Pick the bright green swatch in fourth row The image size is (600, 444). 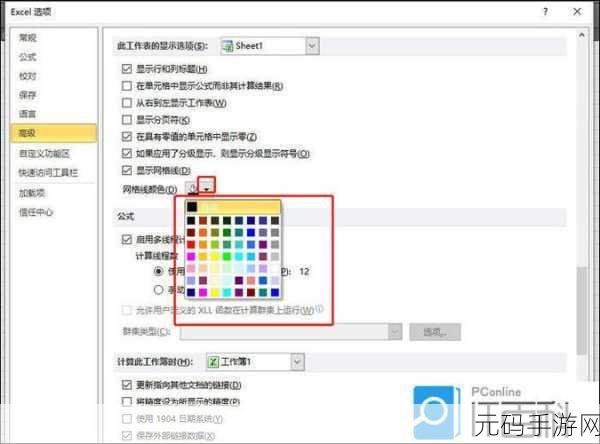tap(227, 256)
